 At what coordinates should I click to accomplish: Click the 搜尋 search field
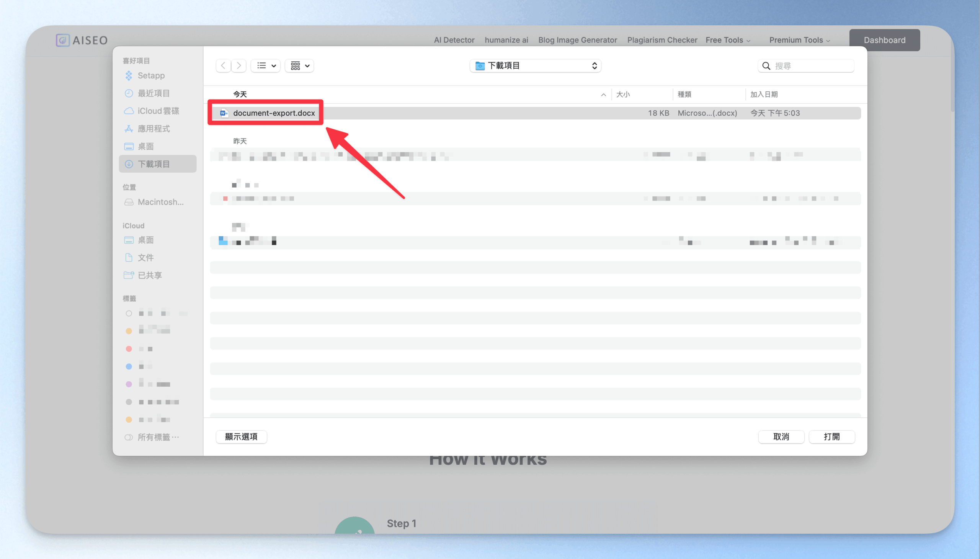coord(806,65)
